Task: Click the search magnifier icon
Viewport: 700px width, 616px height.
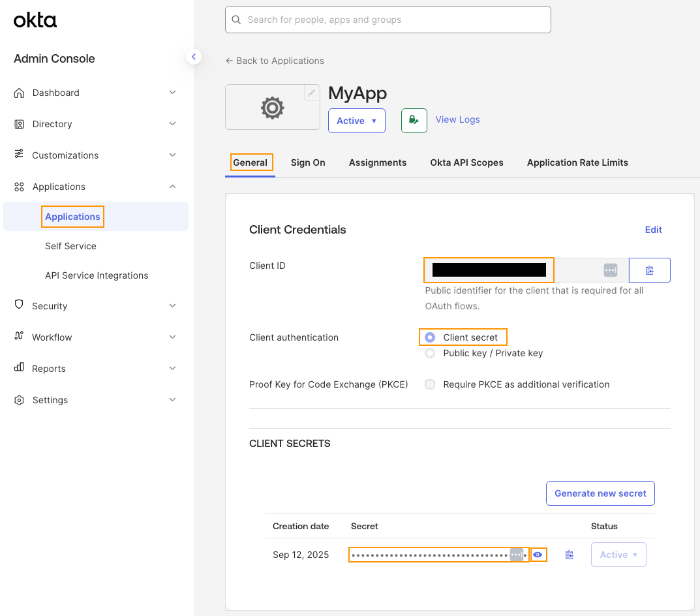Action: click(236, 20)
